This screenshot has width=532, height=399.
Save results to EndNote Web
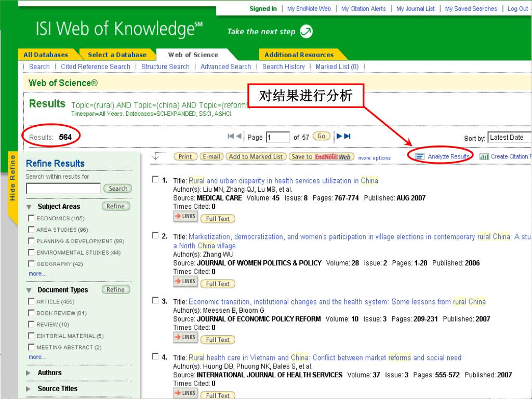pyautogui.click(x=321, y=156)
